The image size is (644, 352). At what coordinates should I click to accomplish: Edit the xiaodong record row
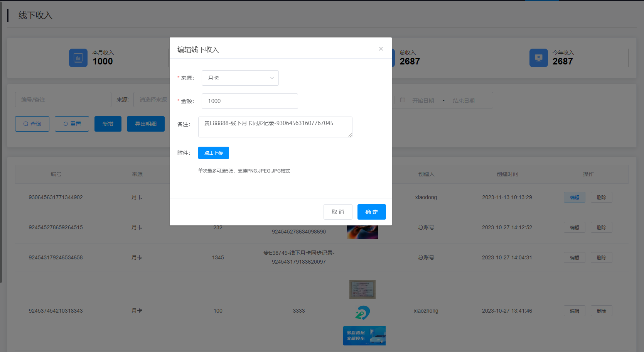point(574,197)
